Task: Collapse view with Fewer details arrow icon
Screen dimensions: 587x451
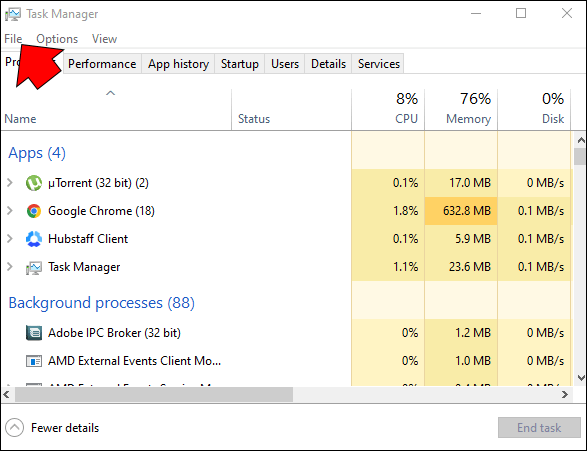Action: 15,427
